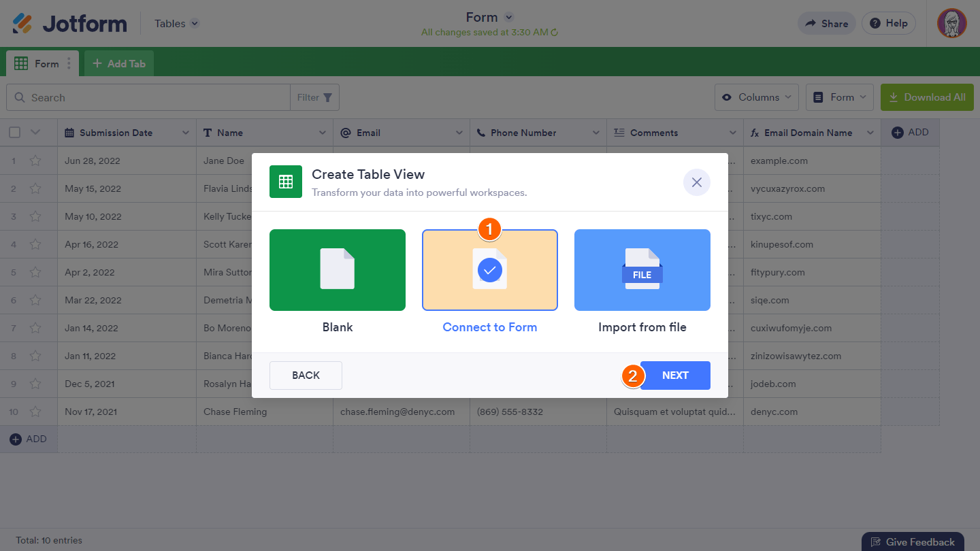Image resolution: width=980 pixels, height=551 pixels.
Task: Star the Dec 5, 2021 row
Action: pos(35,384)
